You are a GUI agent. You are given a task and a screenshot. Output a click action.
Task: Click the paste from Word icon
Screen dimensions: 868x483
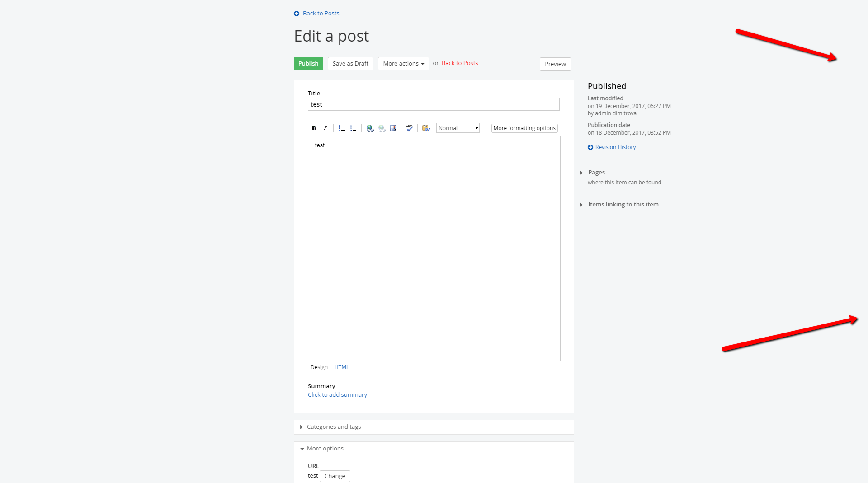pyautogui.click(x=426, y=128)
